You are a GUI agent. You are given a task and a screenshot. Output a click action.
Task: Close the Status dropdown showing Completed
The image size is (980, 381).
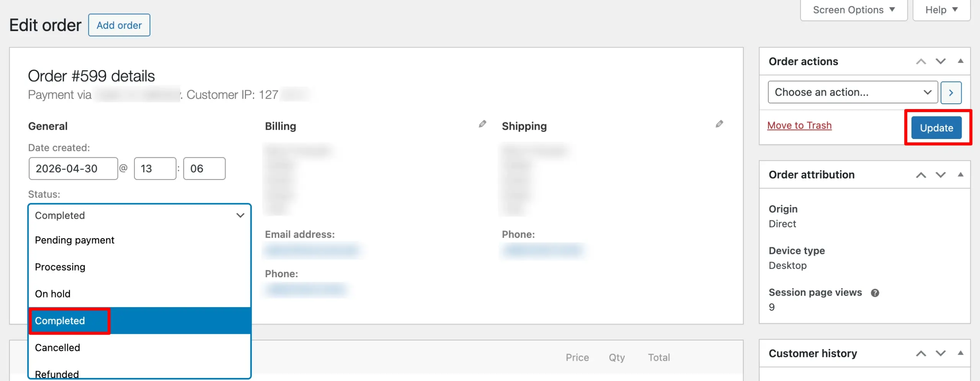(139, 216)
